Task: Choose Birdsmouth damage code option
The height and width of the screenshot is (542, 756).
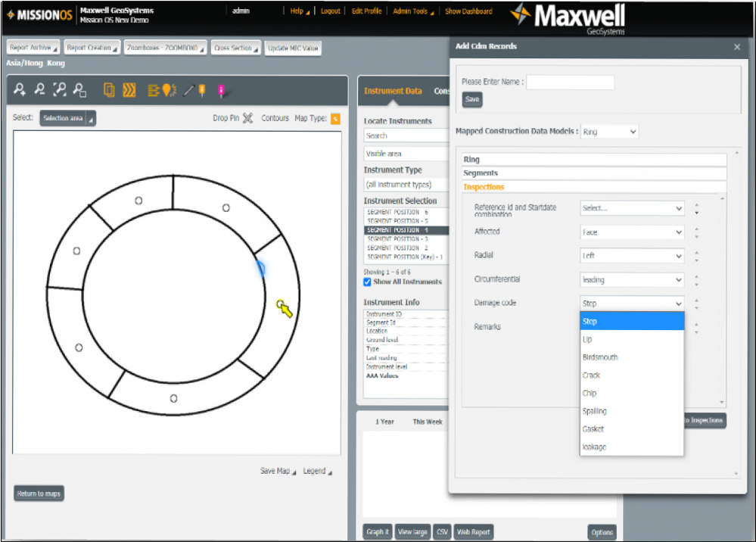Action: 632,357
